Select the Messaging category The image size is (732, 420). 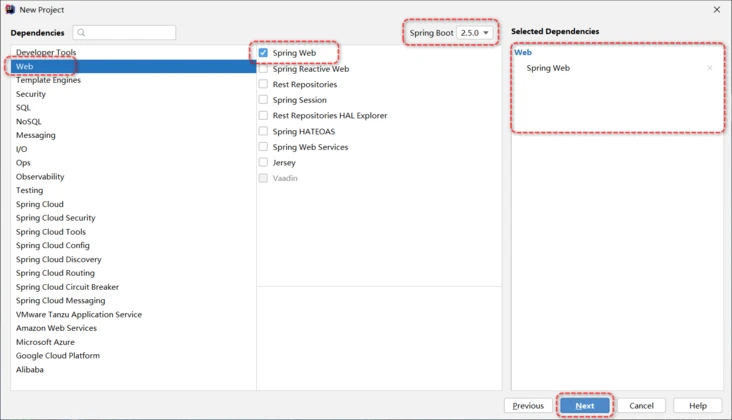pos(134,135)
